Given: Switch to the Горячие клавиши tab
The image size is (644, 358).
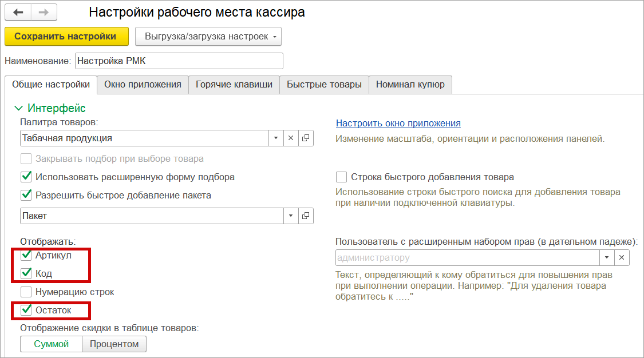Looking at the screenshot, I should coord(234,85).
